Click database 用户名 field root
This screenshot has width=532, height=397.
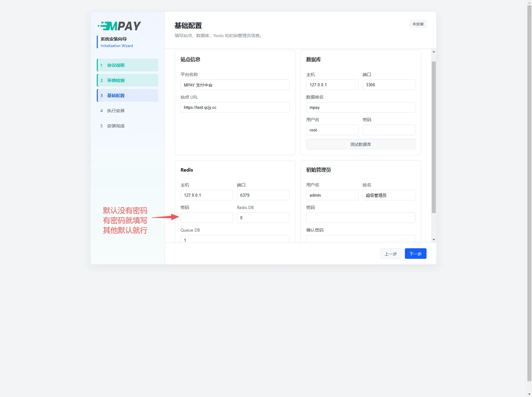click(332, 130)
